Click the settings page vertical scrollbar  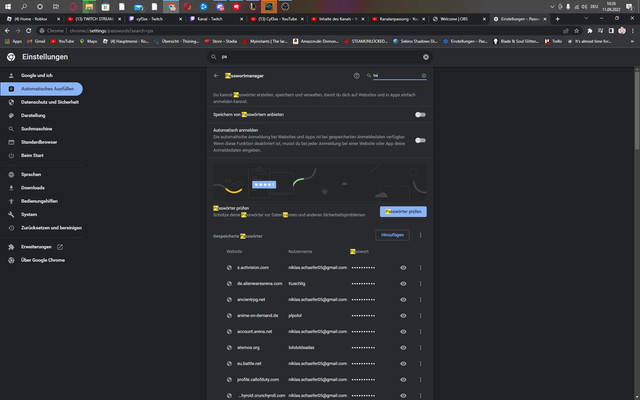[x=637, y=110]
